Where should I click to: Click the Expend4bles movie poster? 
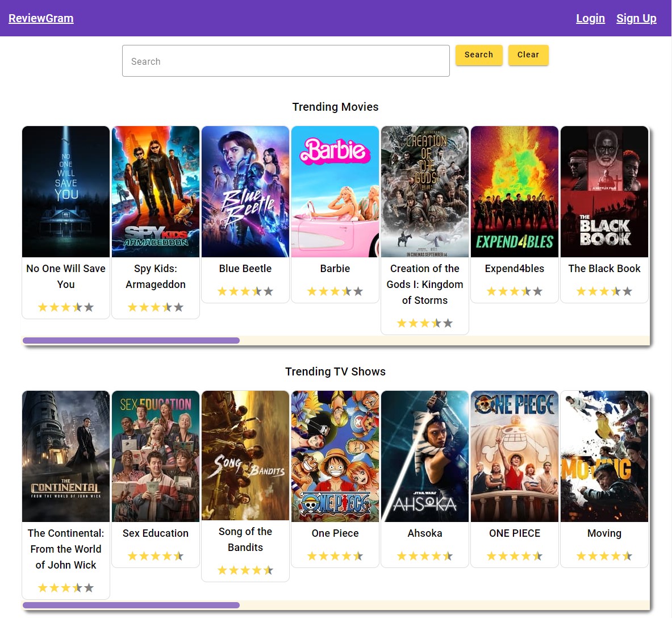click(x=515, y=192)
